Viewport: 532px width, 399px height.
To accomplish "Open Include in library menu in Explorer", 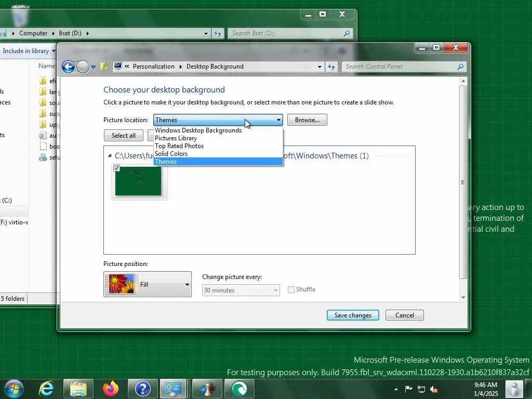I will click(29, 51).
